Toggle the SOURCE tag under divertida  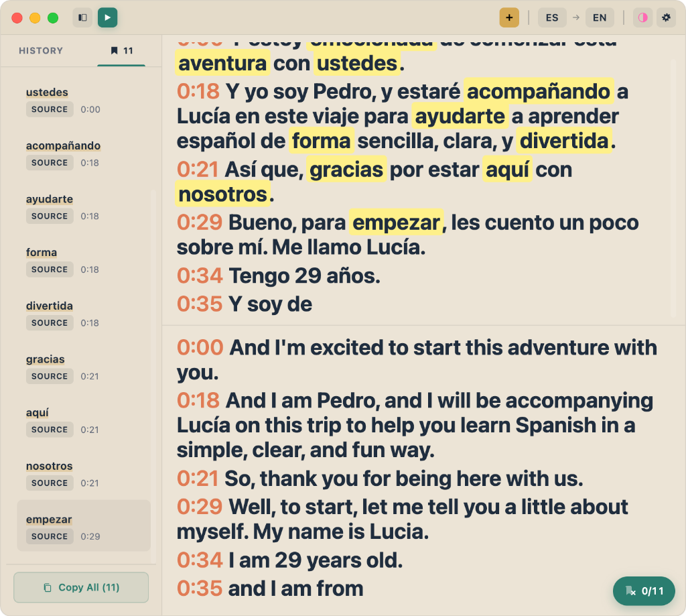(x=50, y=322)
